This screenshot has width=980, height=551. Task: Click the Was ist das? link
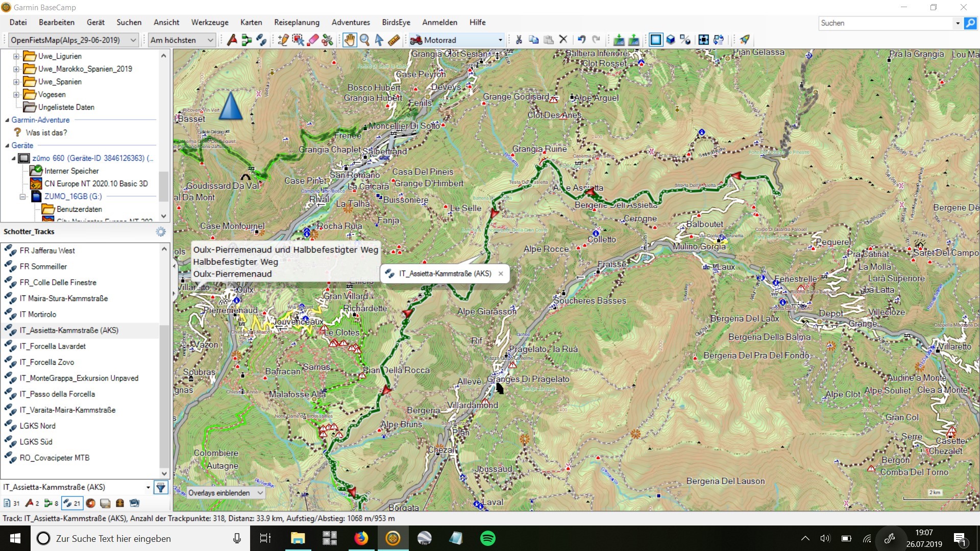(x=46, y=133)
